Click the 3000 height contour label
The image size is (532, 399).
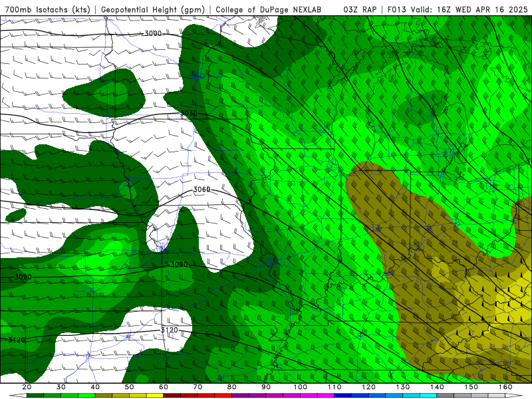point(153,34)
